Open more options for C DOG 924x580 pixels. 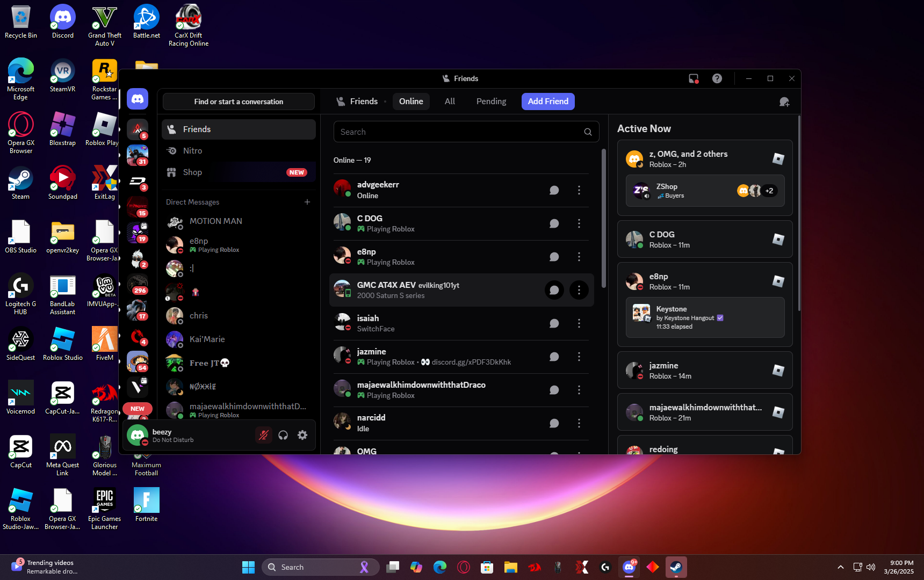click(579, 223)
